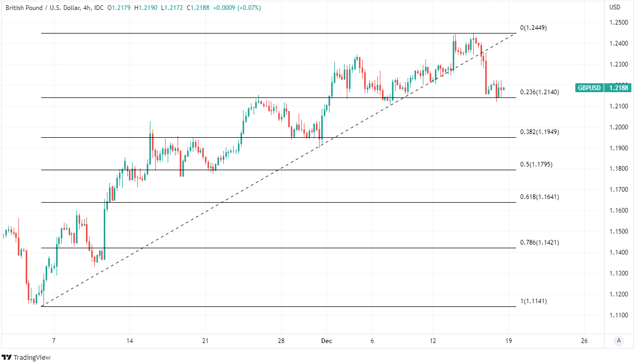This screenshot has height=364, width=634.
Task: Select the 0.618(1.1641) Fibonacci level label
Action: coord(539,197)
